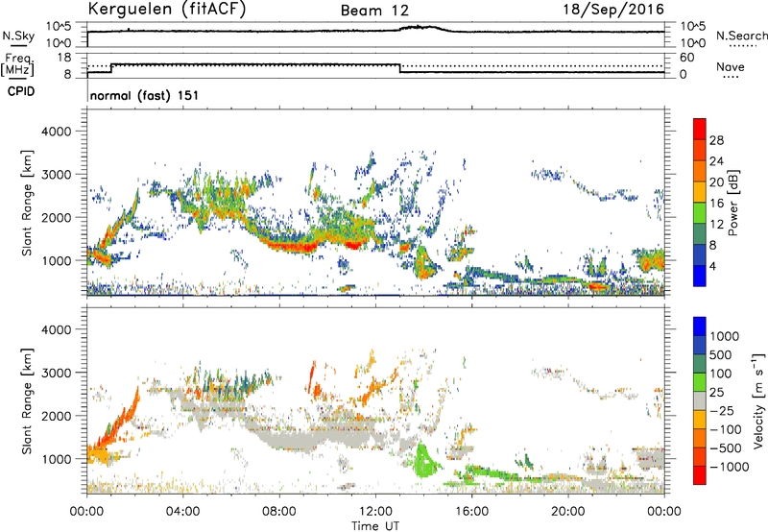Click the 'Kerguelen (fitACF)' plot title
The height and width of the screenshot is (532, 768).
pos(166,9)
